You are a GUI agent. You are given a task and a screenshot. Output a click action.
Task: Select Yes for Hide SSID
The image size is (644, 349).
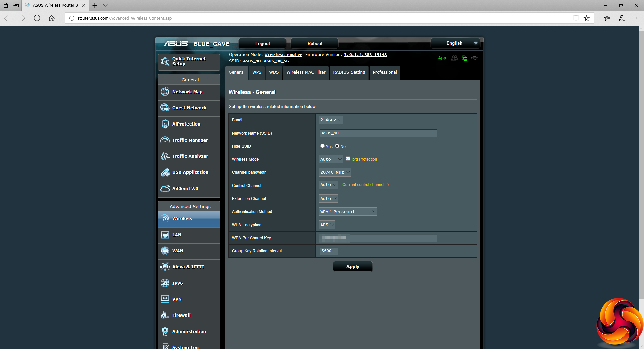coord(322,146)
